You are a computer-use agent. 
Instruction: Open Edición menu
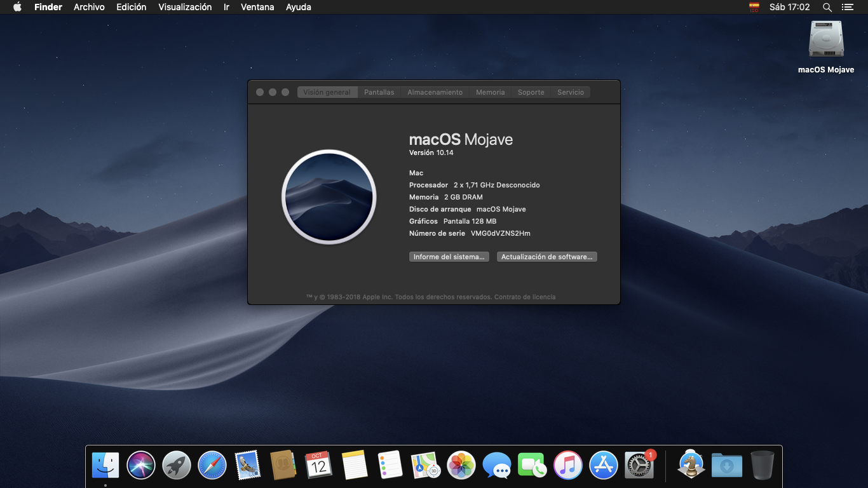coord(132,7)
